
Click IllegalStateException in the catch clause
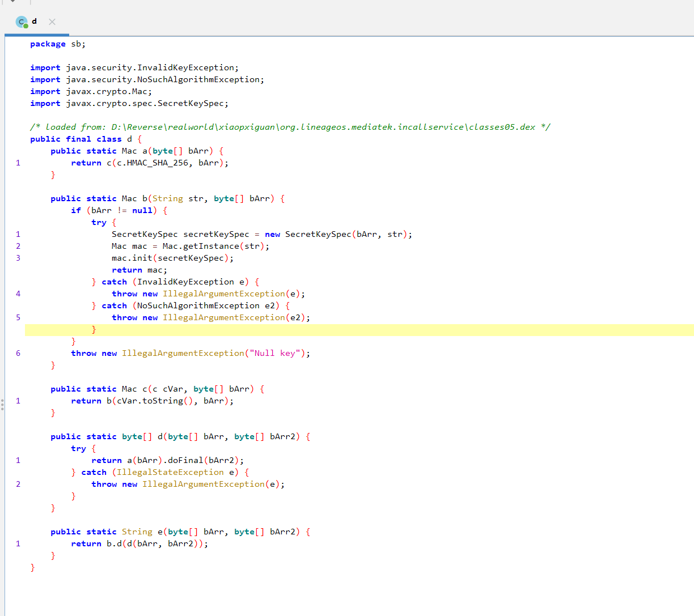point(170,472)
